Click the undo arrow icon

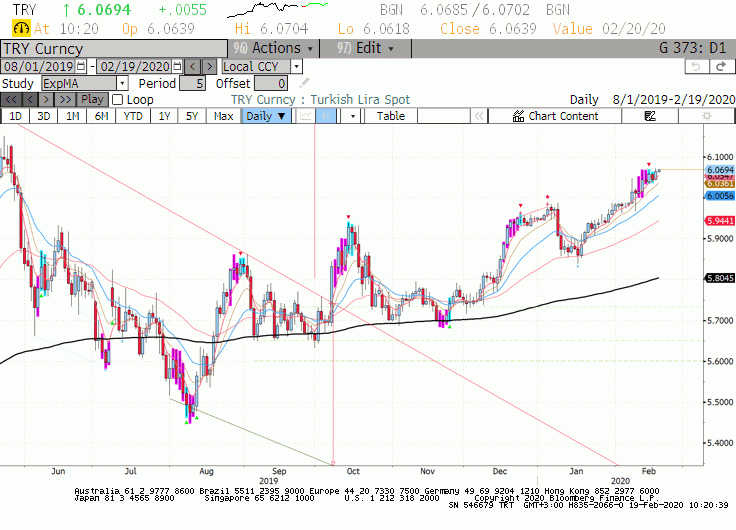696,67
